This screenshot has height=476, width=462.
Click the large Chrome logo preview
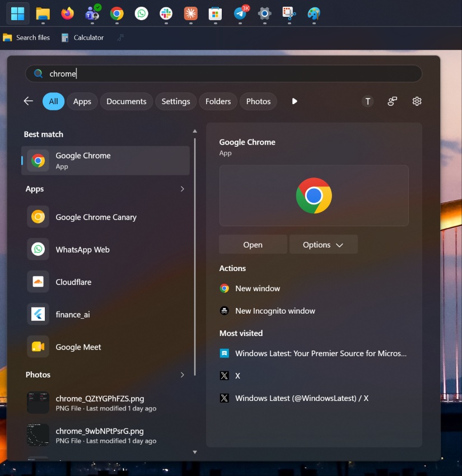coord(314,196)
